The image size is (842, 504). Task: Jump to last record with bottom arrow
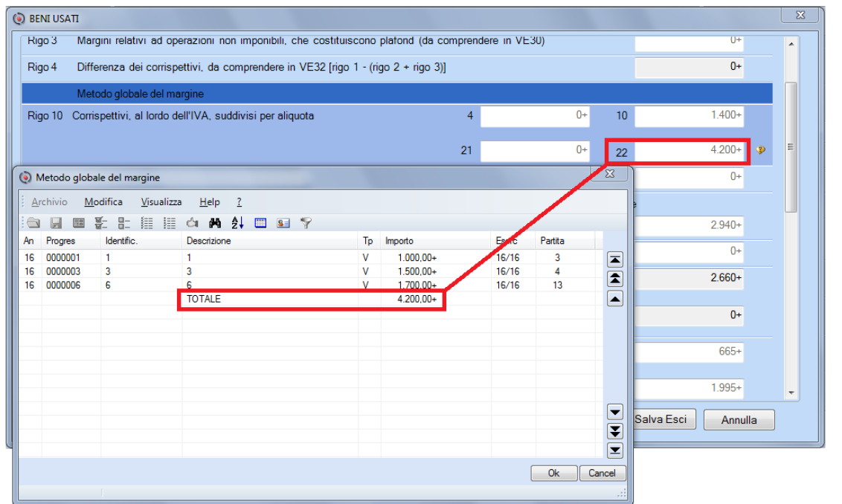[x=615, y=450]
